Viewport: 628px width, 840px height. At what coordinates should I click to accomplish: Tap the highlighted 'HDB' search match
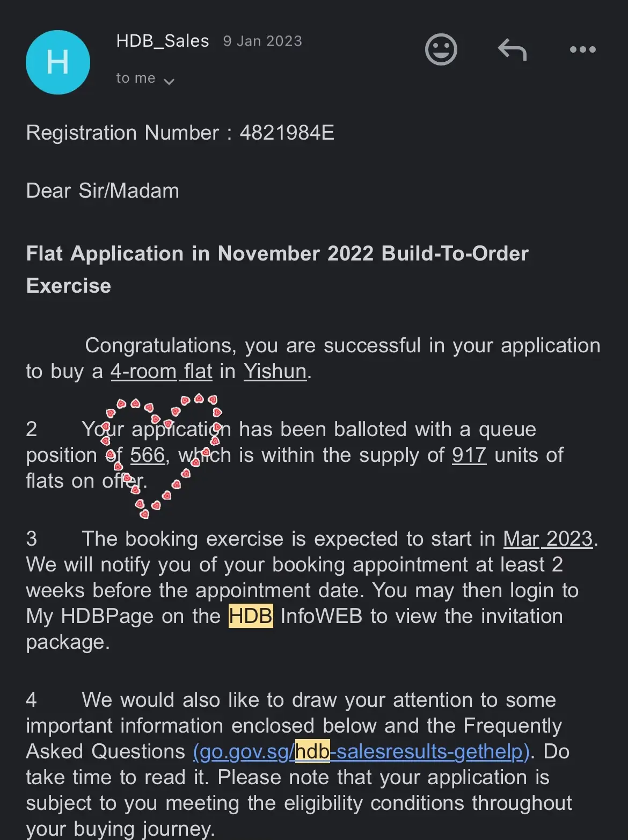pos(251,616)
